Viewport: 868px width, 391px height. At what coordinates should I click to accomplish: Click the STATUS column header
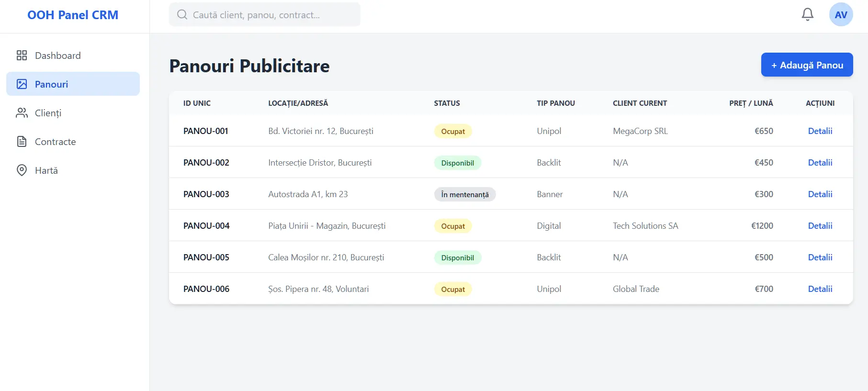[x=447, y=103]
